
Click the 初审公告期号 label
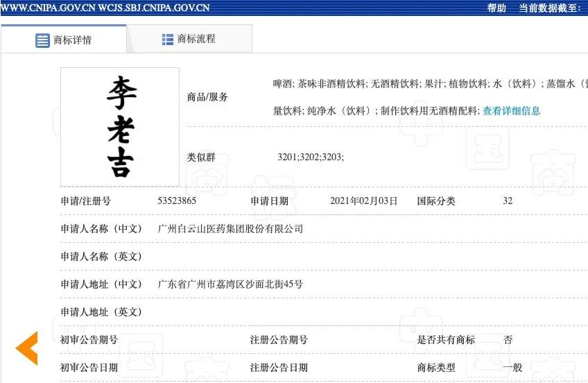(x=89, y=339)
